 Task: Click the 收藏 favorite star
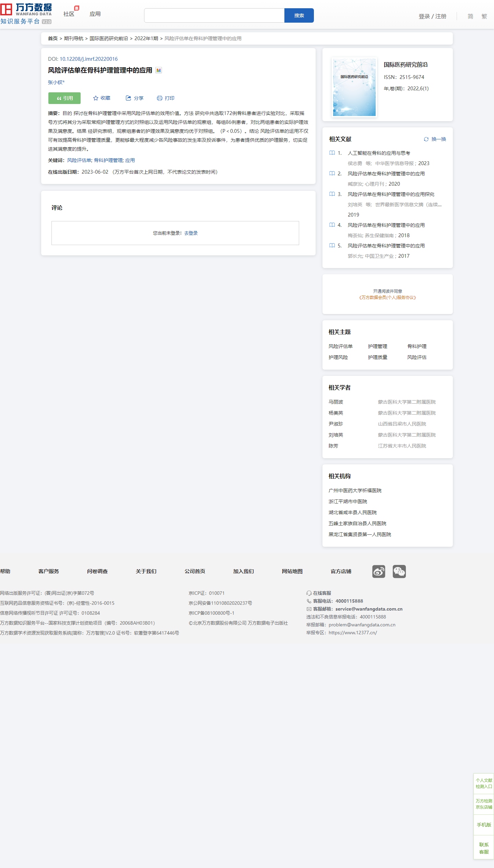coord(102,98)
